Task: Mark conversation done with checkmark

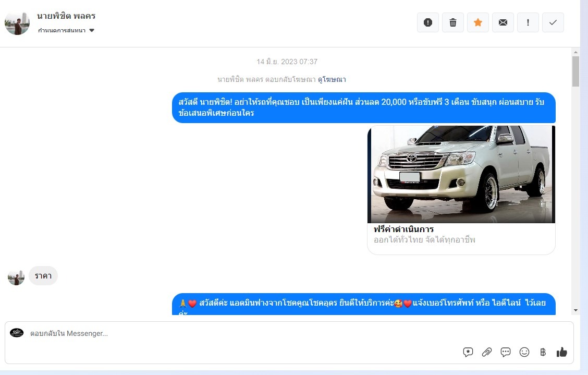Action: click(x=553, y=22)
